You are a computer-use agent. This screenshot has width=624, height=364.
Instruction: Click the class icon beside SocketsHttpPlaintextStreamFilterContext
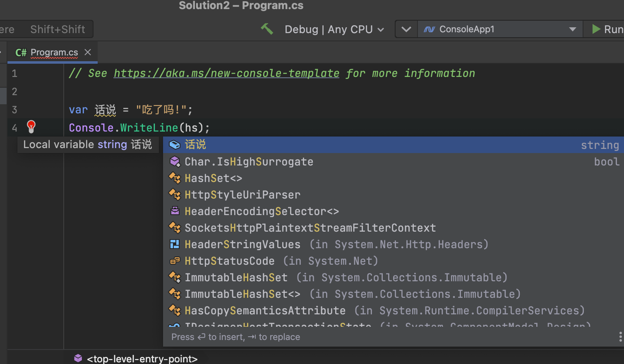click(x=175, y=227)
